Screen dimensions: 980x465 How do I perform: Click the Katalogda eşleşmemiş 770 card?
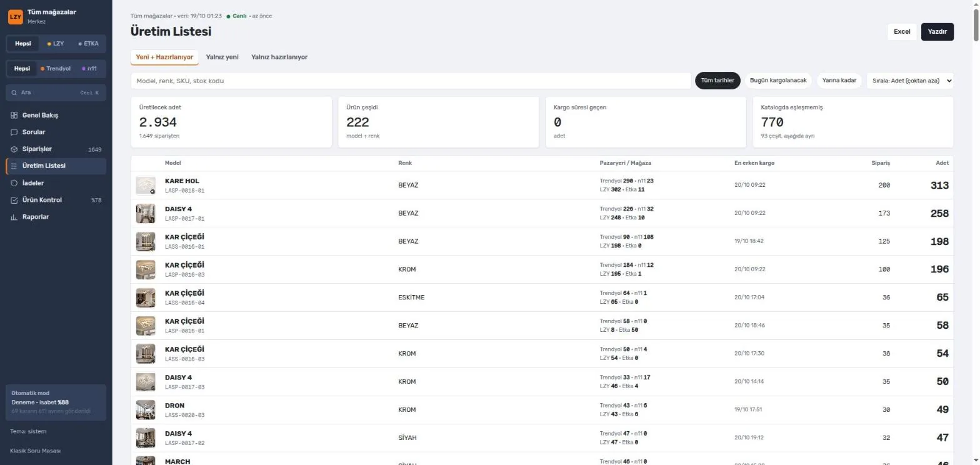tap(853, 122)
